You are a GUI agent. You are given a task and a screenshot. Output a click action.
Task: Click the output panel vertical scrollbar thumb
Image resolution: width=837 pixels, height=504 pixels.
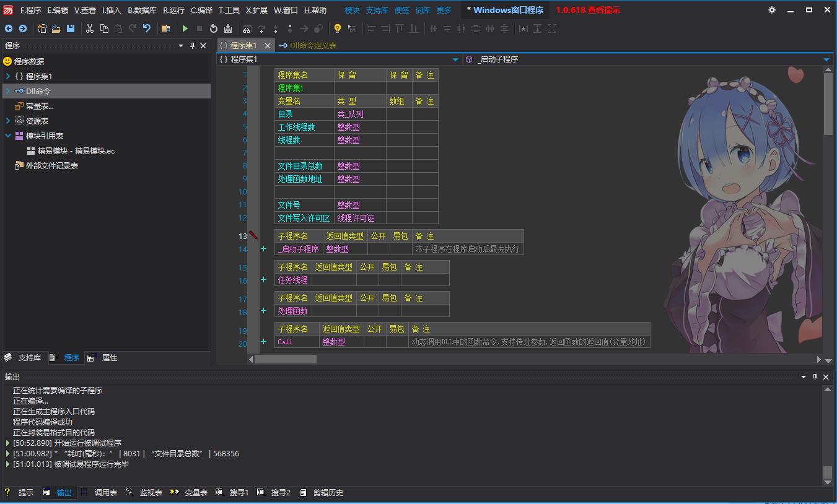(x=827, y=472)
